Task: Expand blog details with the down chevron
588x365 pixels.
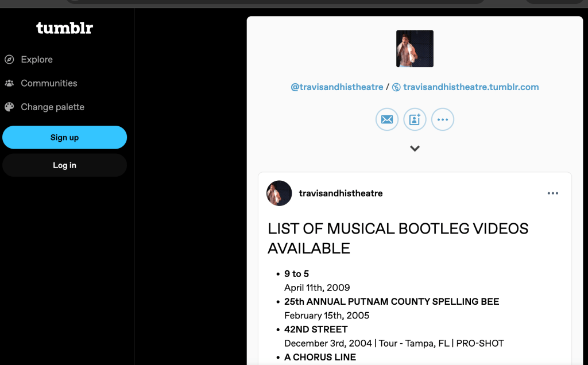Action: pos(415,148)
